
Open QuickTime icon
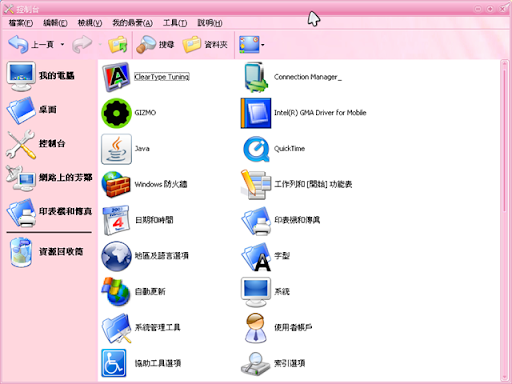[256, 149]
